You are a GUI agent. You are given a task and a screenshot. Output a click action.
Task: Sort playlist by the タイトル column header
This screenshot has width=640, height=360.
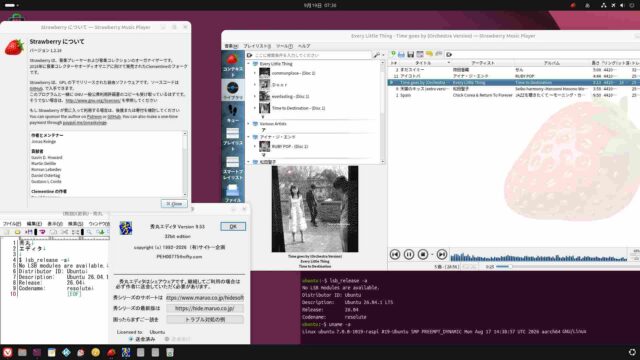click(x=424, y=63)
